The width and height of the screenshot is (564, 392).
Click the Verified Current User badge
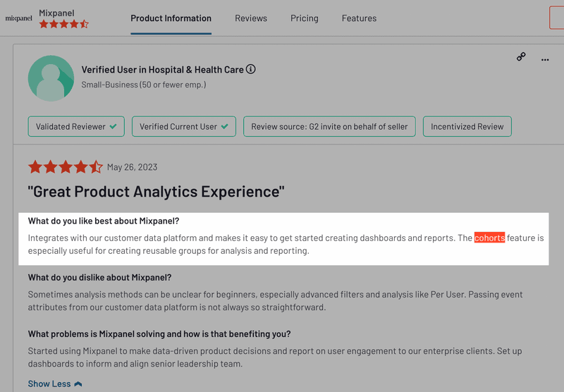pyautogui.click(x=184, y=127)
